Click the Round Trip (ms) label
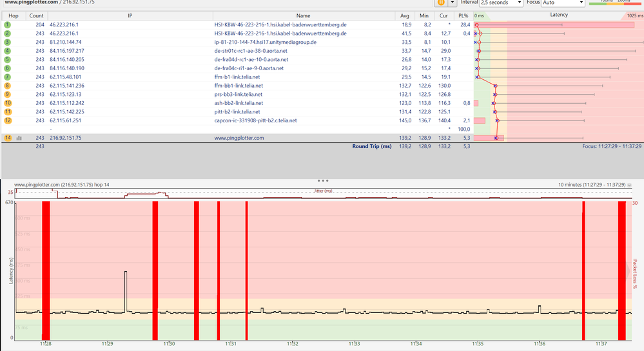 pyautogui.click(x=372, y=146)
